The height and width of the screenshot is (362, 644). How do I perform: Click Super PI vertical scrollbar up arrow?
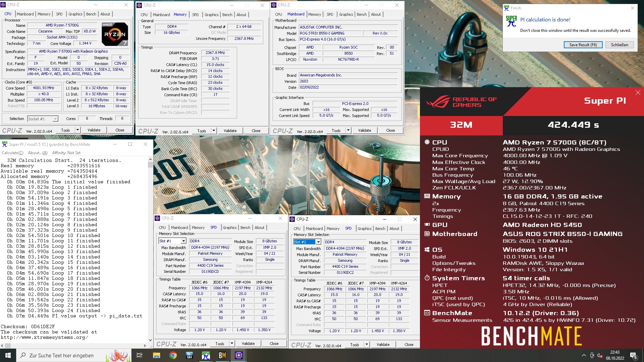(150, 160)
